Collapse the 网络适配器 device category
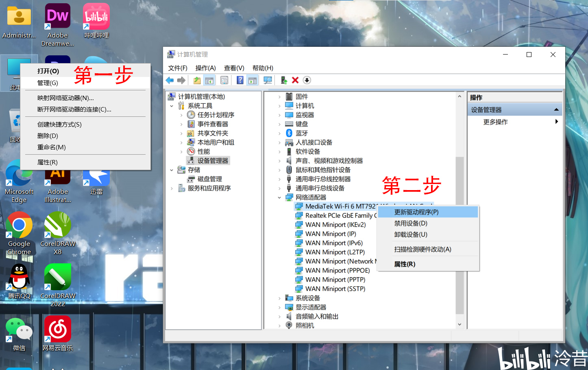588x370 pixels. pyautogui.click(x=279, y=197)
